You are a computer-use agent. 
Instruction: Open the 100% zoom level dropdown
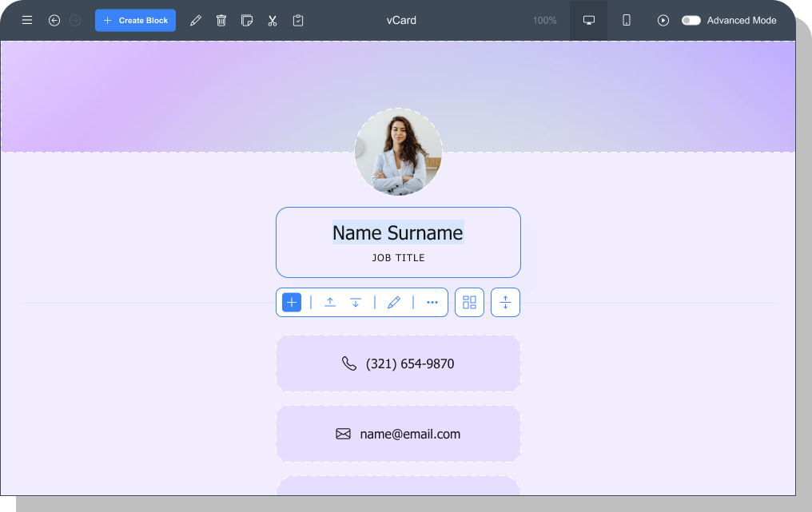pos(544,20)
